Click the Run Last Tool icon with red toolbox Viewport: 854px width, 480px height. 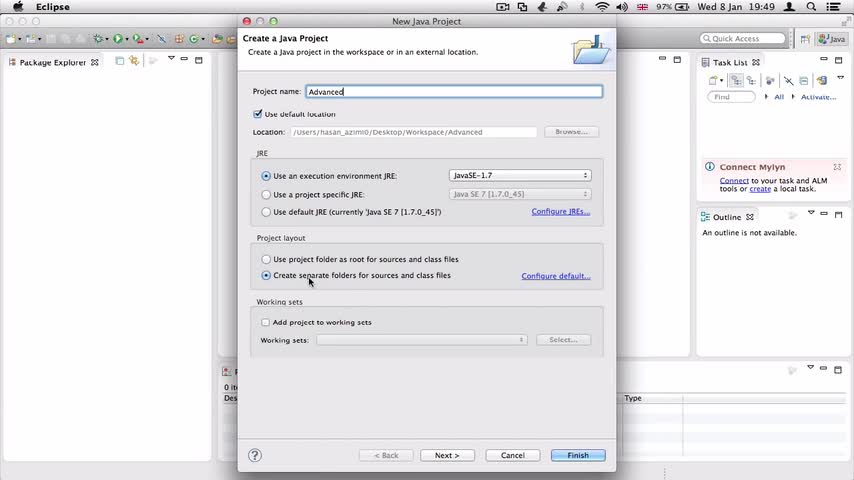138,39
